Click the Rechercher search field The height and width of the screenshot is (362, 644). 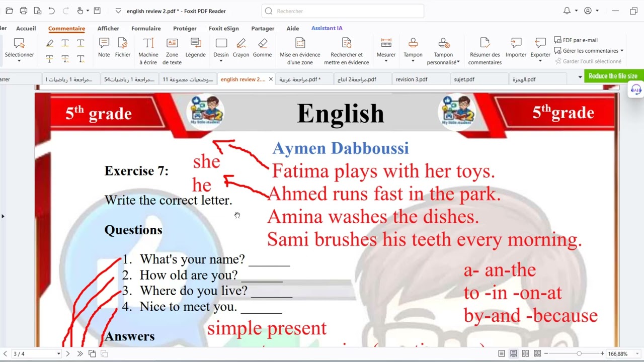click(x=343, y=11)
